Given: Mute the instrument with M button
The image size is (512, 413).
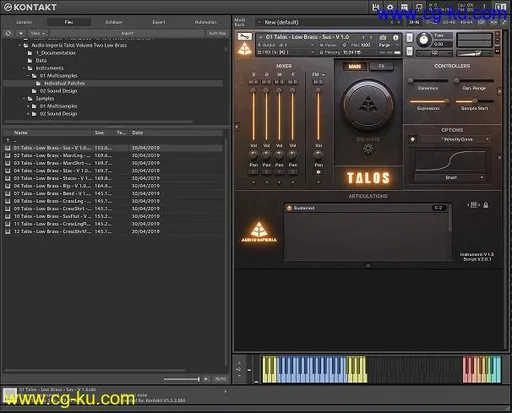Looking at the screenshot, I should (x=410, y=51).
